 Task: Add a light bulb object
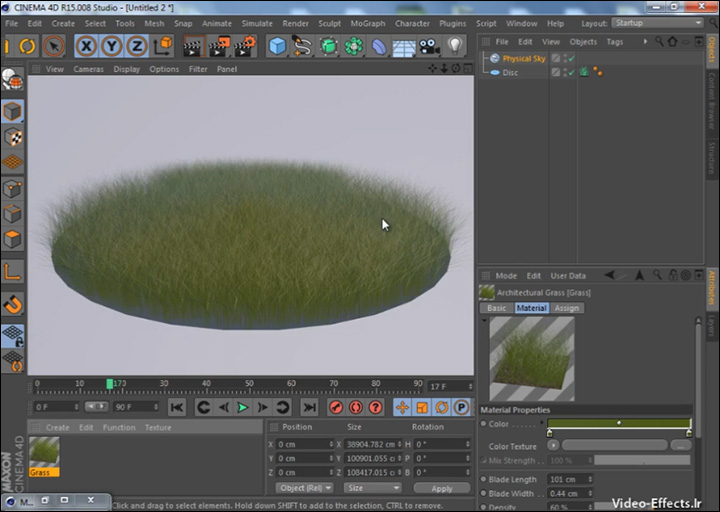coord(454,46)
